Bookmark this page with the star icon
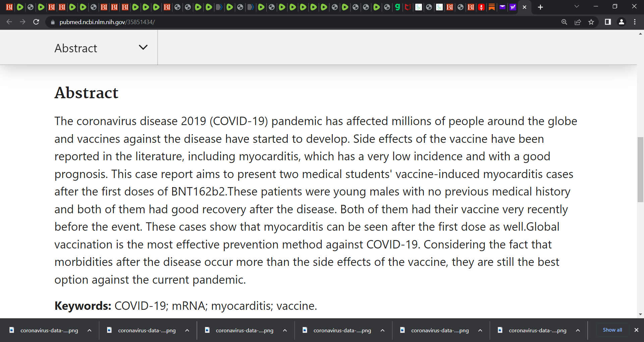The height and width of the screenshot is (342, 644). (x=591, y=22)
